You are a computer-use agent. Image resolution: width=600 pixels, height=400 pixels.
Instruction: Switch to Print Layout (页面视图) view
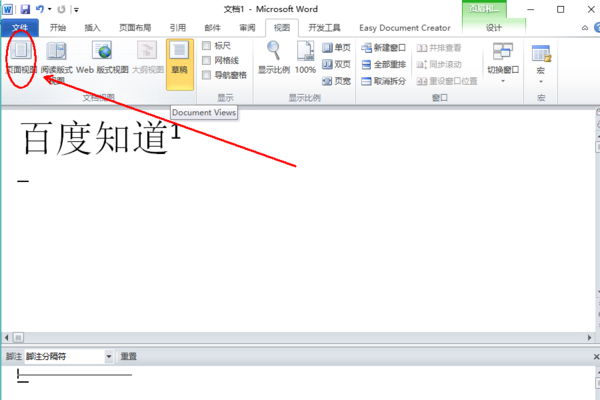coord(21,57)
